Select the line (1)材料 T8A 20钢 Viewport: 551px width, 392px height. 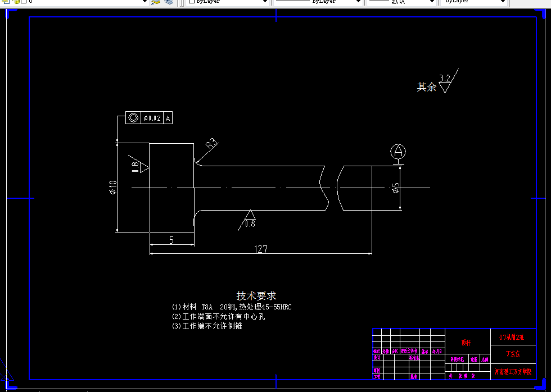click(232, 307)
